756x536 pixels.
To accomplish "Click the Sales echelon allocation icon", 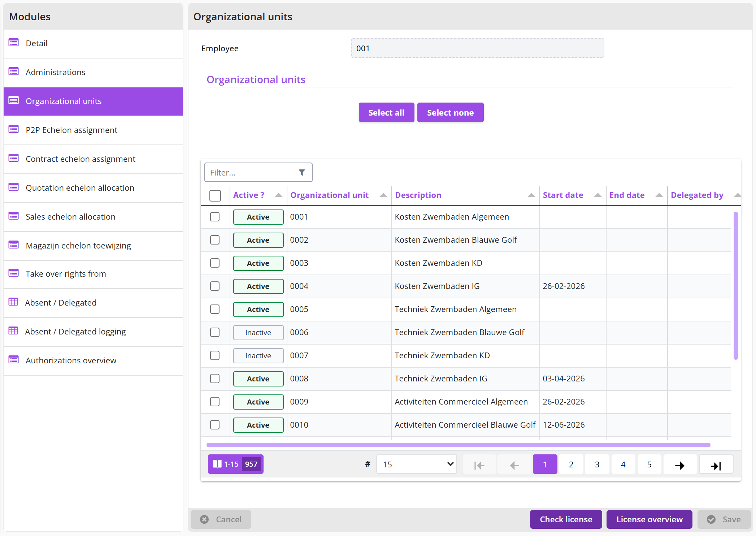I will point(14,216).
